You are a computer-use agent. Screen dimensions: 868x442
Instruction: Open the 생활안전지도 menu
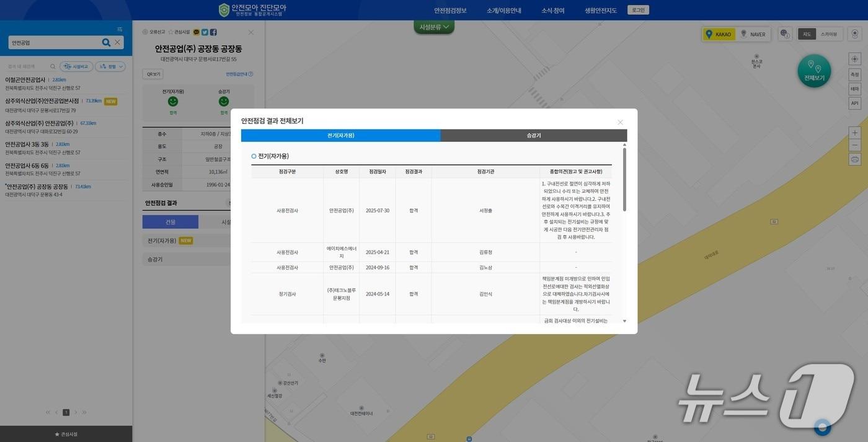click(601, 11)
